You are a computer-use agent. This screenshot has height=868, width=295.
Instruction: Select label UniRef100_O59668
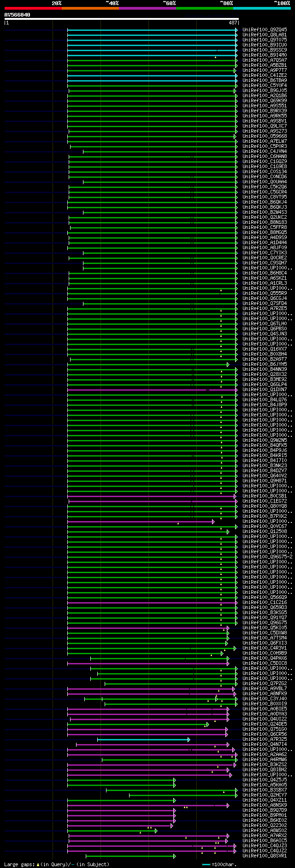(265, 136)
